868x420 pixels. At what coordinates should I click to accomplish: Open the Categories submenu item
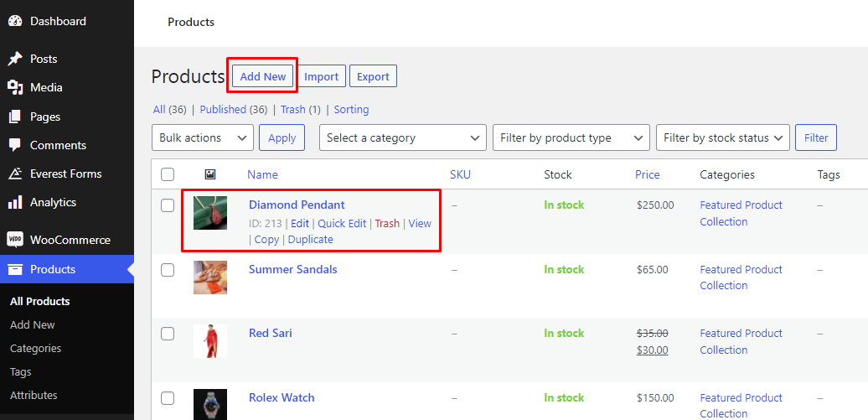click(35, 349)
